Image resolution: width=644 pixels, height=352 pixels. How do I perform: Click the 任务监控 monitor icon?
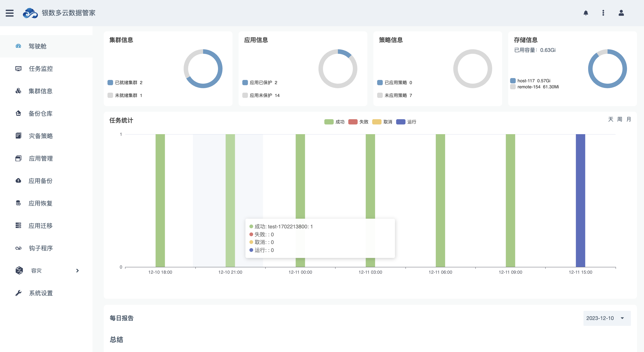18,68
